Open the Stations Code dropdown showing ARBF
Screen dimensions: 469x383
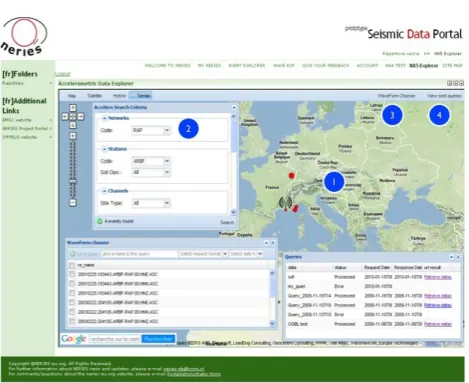[x=167, y=161]
